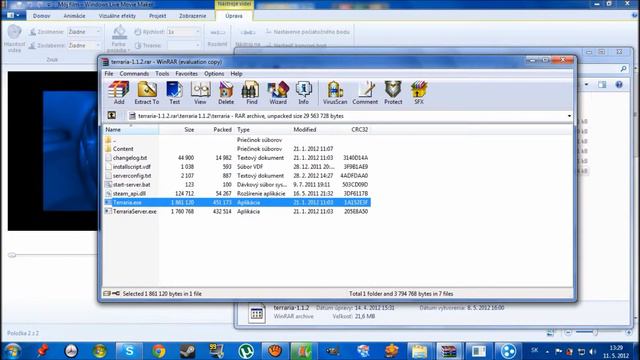
Task: Switch to Vizuálne efekty tab
Action: (117, 16)
